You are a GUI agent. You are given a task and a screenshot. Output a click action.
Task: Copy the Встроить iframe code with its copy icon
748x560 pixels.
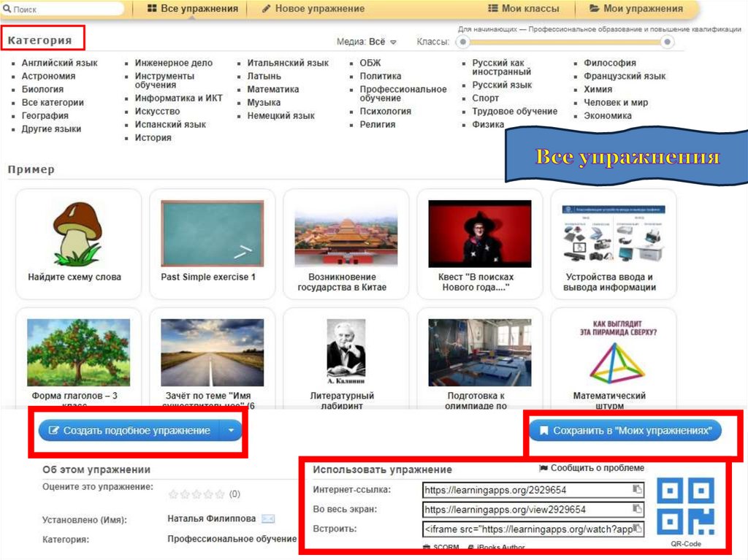click(637, 528)
